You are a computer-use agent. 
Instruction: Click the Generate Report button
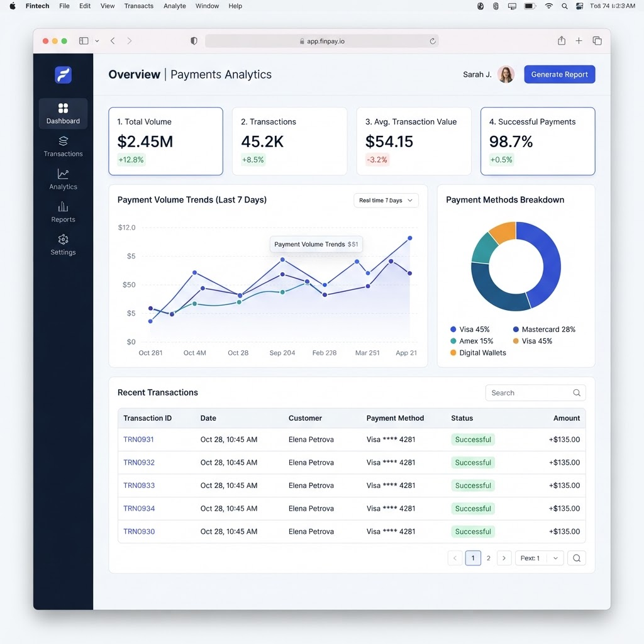click(x=559, y=74)
